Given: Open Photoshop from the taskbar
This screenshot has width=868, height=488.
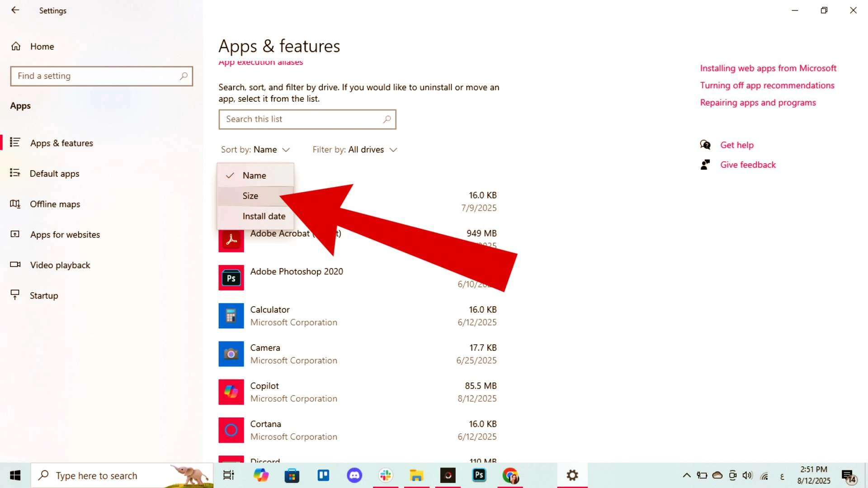Looking at the screenshot, I should [x=479, y=475].
